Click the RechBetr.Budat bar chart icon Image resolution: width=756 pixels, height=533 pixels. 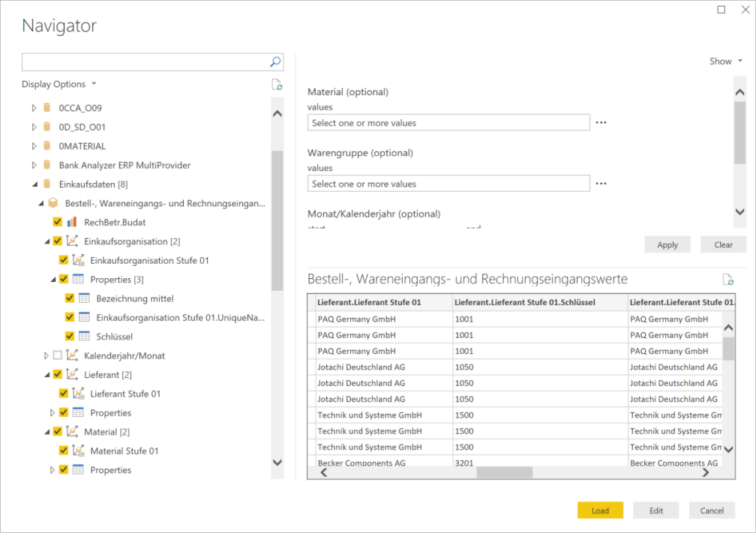pyautogui.click(x=72, y=222)
